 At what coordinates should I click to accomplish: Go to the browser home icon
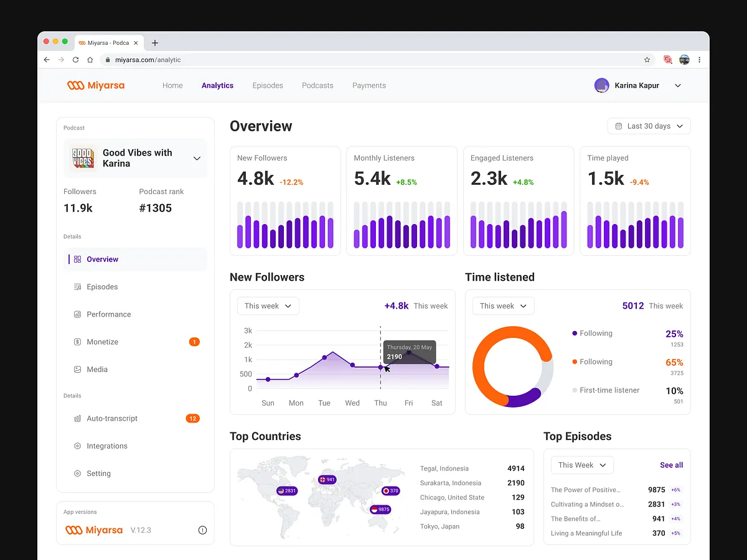tap(90, 60)
